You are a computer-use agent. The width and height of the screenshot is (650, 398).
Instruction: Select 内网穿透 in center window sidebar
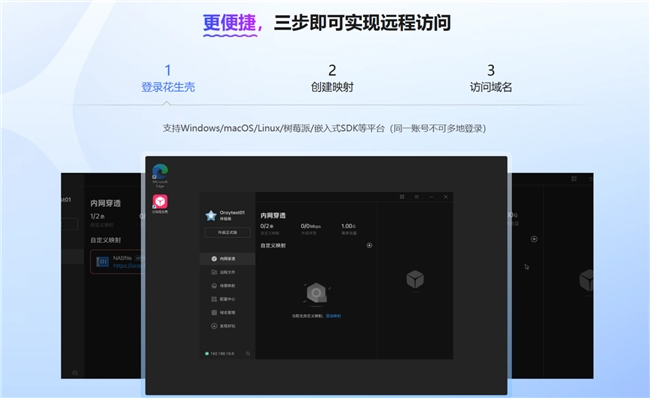click(x=227, y=259)
